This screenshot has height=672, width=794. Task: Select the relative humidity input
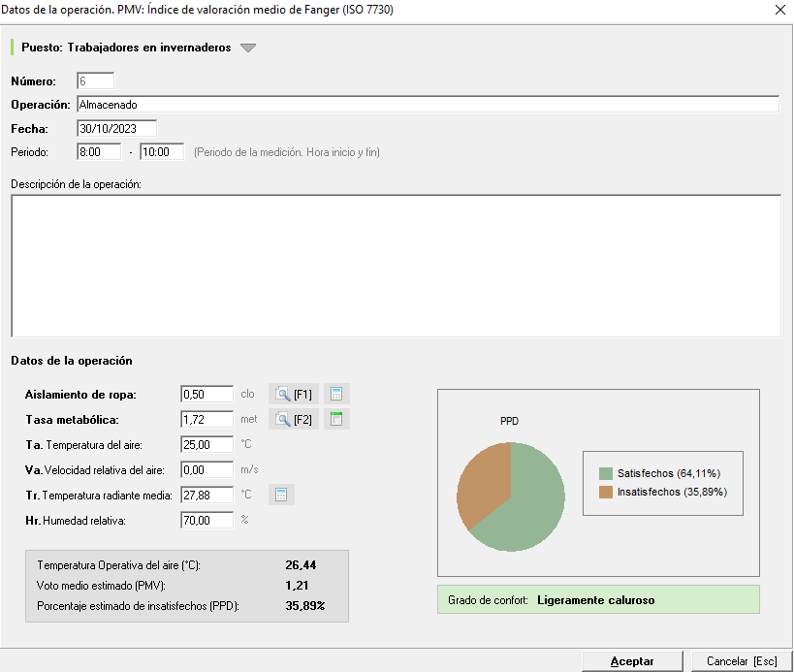[x=207, y=520]
